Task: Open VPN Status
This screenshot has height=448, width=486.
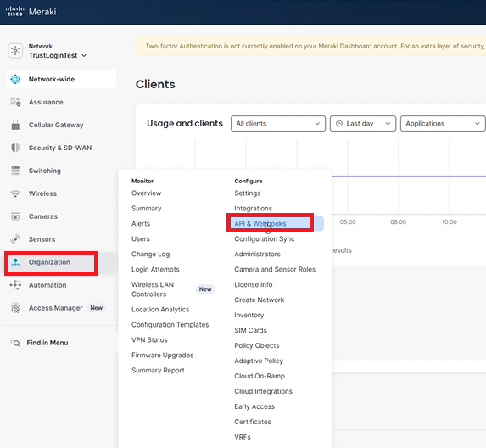Action: pos(149,339)
